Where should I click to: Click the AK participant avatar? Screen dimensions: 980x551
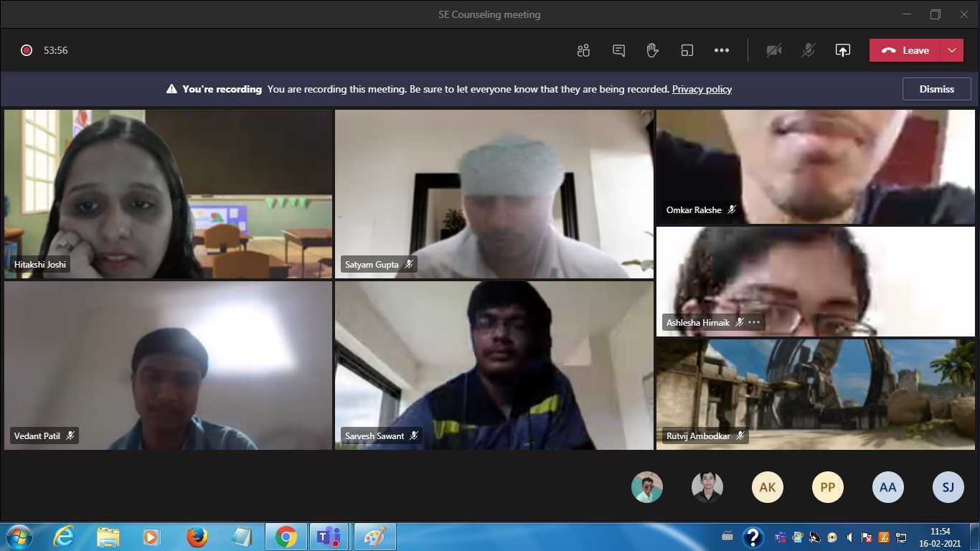pos(767,487)
